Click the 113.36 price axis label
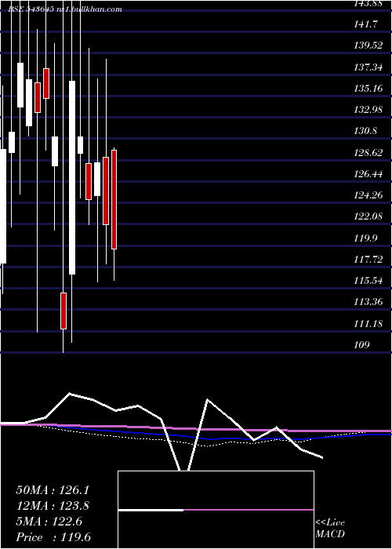Screen dimensions: 392x549 [x=368, y=302]
